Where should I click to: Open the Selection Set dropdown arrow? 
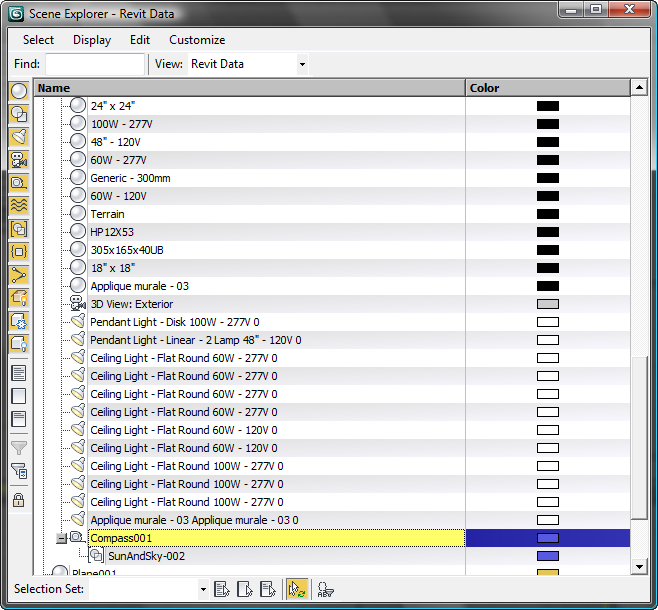[203, 589]
